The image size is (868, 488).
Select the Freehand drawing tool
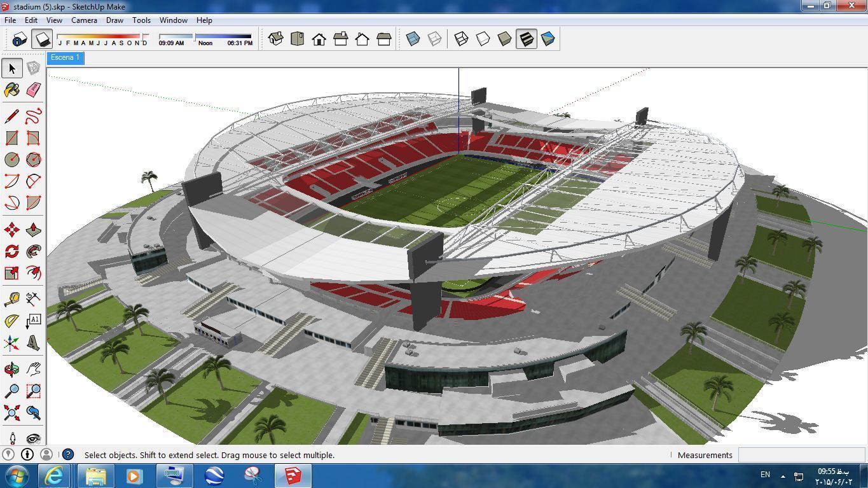click(x=34, y=116)
